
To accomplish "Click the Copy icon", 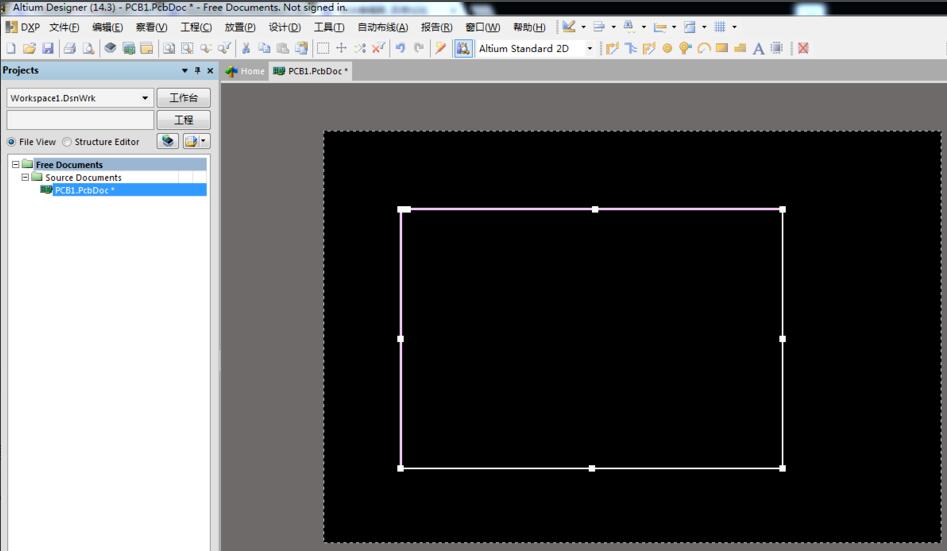I will pos(264,48).
